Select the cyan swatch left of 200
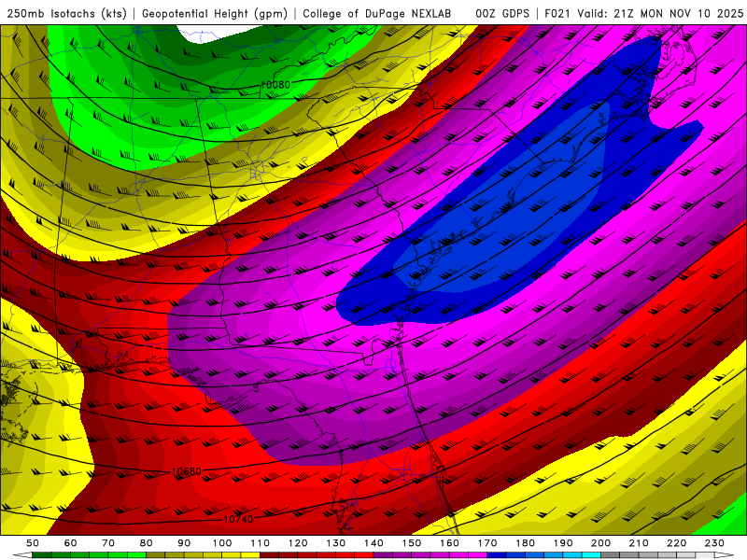The height and width of the screenshot is (560, 747). pyautogui.click(x=591, y=555)
